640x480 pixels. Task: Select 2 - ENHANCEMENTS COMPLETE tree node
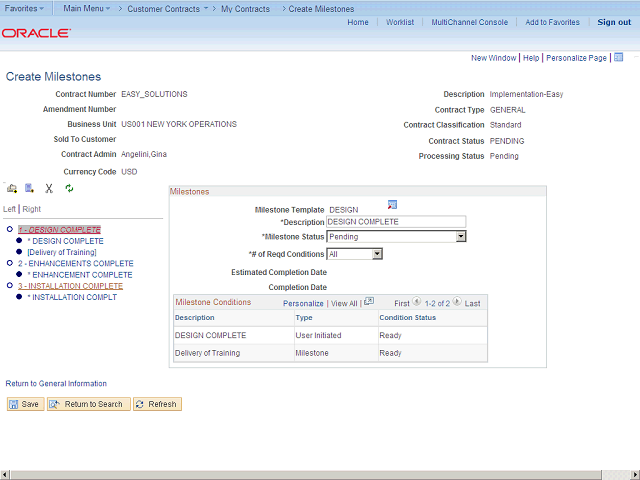pyautogui.click(x=75, y=263)
